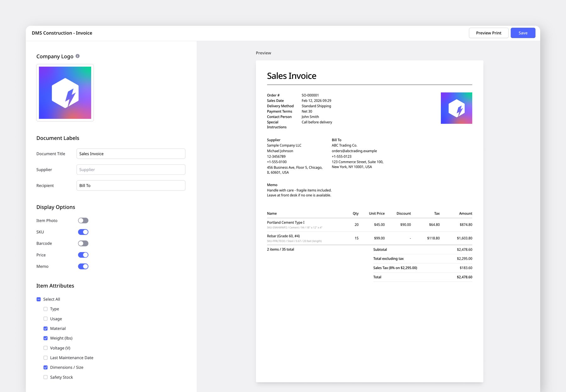The image size is (566, 392).
Task: Focus the Supplier label input field
Action: point(131,170)
